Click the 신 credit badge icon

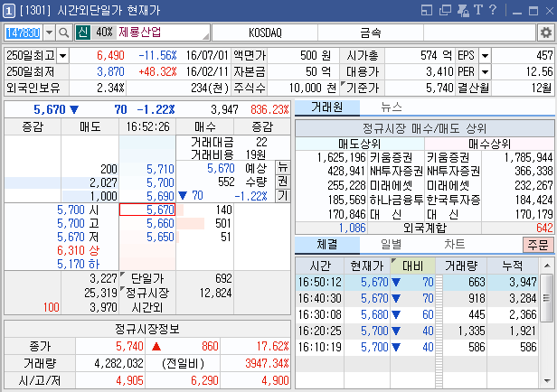coord(83,33)
